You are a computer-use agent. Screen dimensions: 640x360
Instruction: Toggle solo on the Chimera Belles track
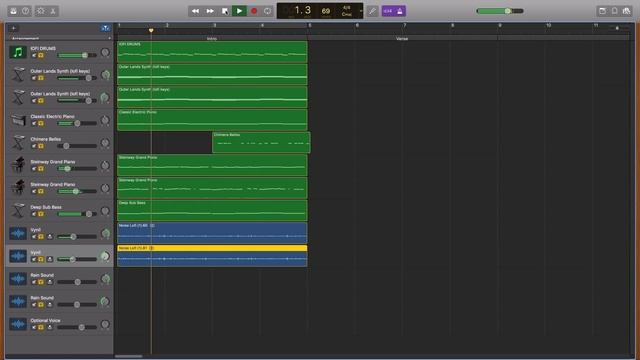(40, 146)
